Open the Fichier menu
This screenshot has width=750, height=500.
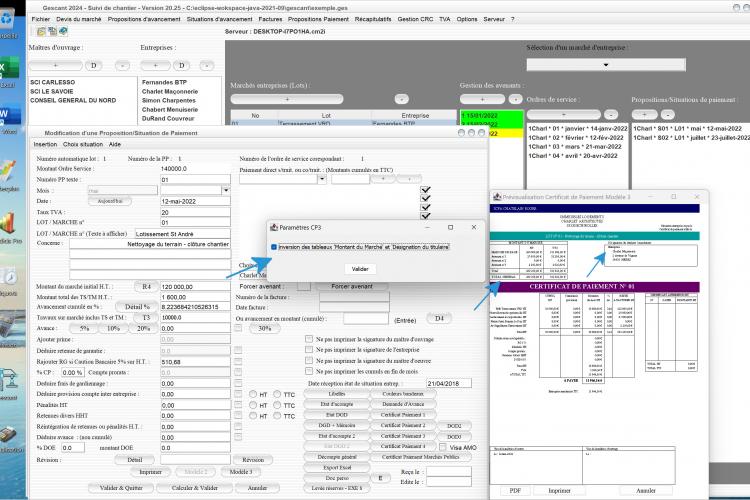pyautogui.click(x=41, y=19)
